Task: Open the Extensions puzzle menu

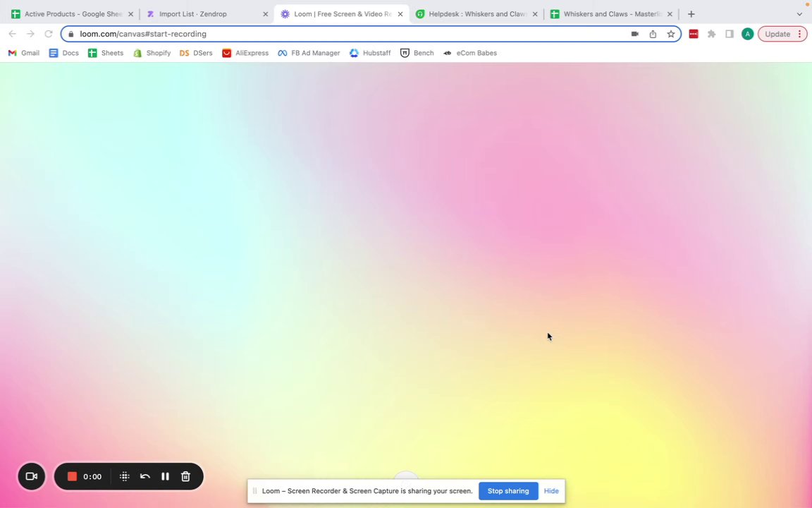Action: click(711, 34)
